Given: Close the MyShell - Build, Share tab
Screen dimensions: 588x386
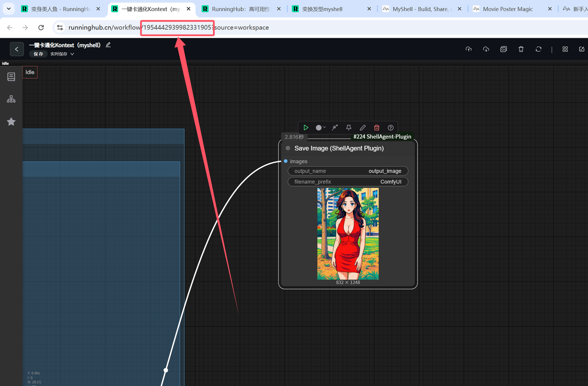Looking at the screenshot, I should coord(460,9).
